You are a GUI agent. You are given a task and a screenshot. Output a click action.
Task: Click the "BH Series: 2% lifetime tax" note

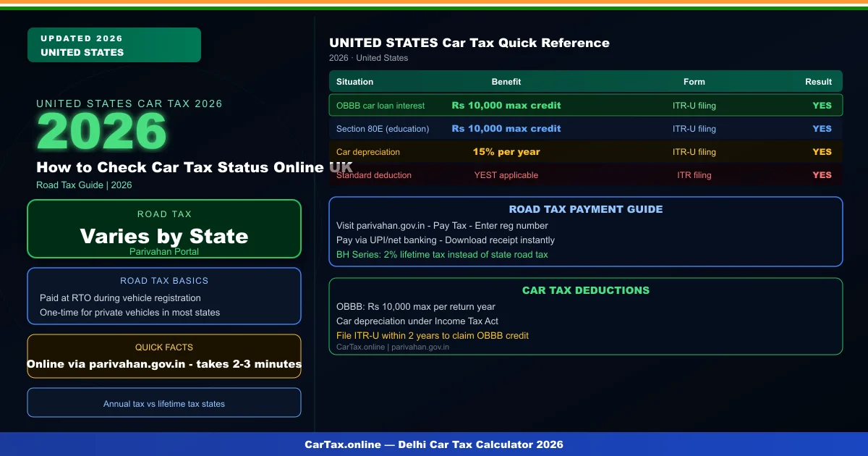tap(441, 254)
